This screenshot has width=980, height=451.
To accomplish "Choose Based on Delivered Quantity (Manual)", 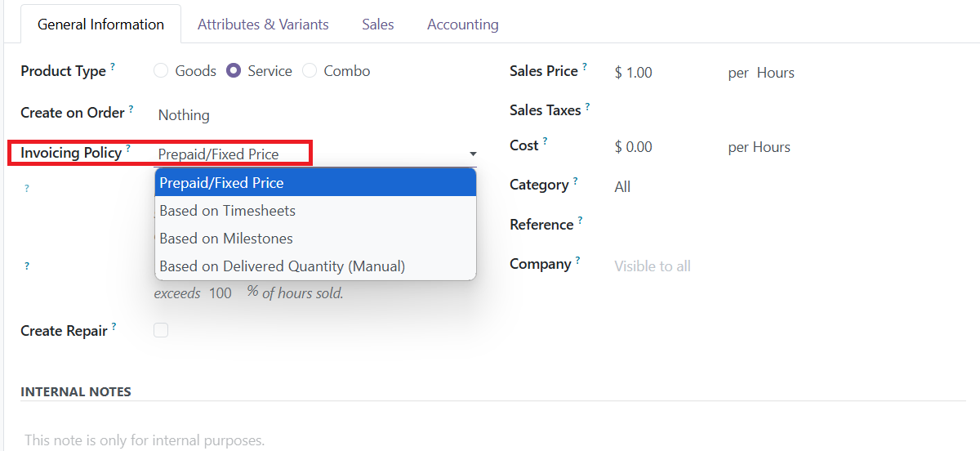I will (315, 266).
